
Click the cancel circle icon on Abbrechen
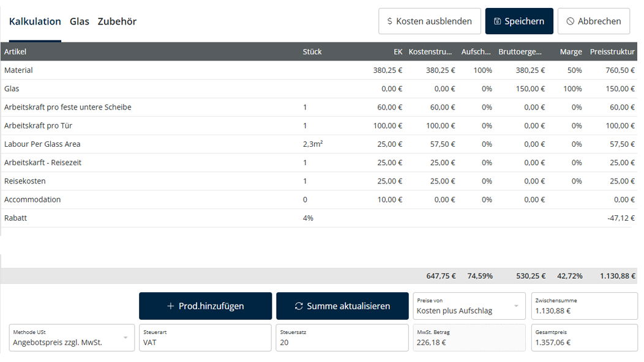pos(570,21)
